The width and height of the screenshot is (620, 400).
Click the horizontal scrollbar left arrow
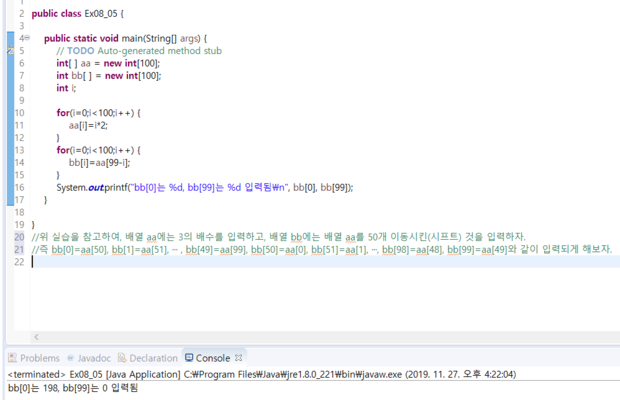pyautogui.click(x=36, y=337)
